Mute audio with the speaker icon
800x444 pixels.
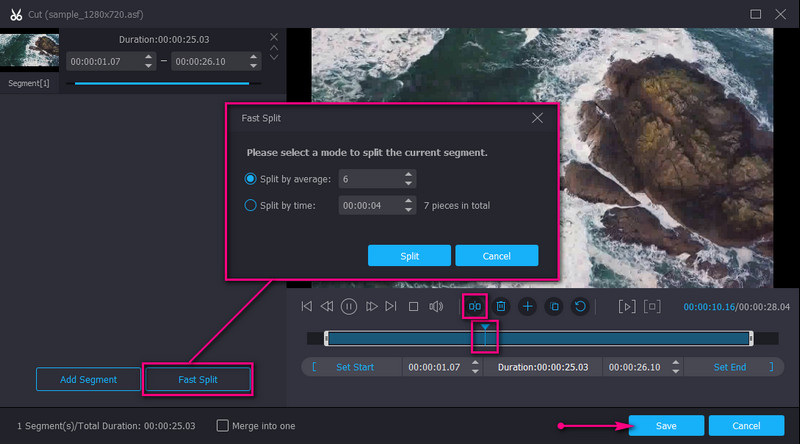tap(436, 306)
